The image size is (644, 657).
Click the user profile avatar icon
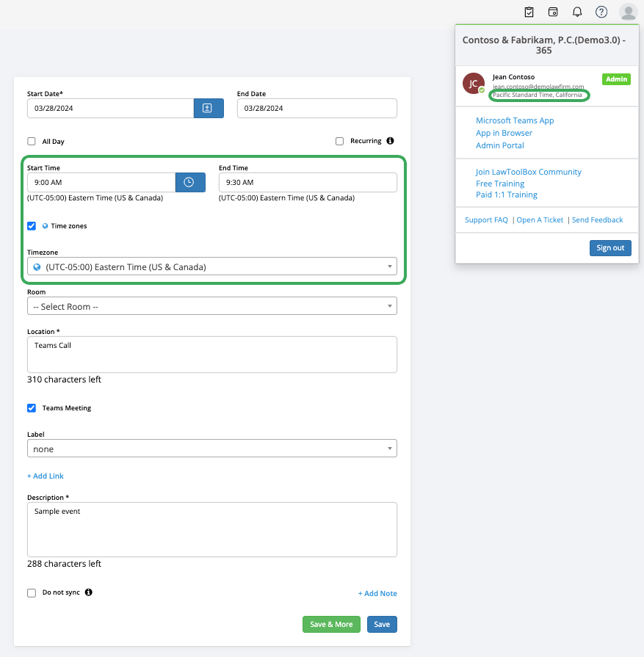pyautogui.click(x=628, y=12)
